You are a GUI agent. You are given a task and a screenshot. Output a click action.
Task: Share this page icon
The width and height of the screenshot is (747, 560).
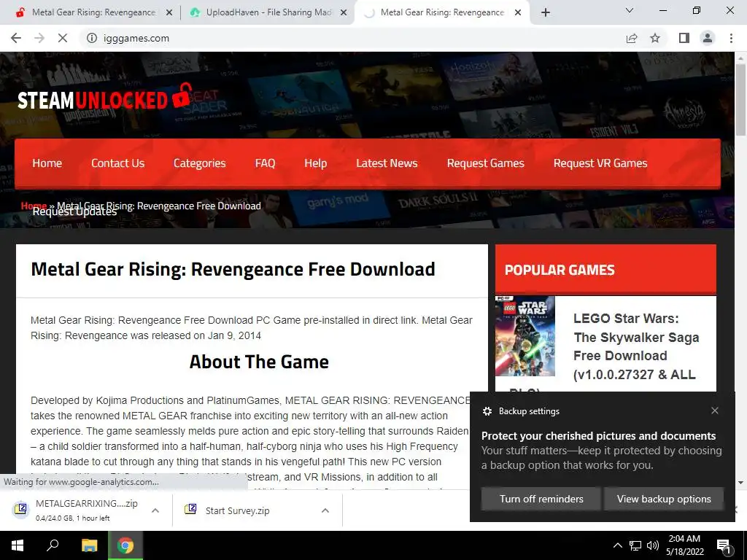[x=632, y=38]
